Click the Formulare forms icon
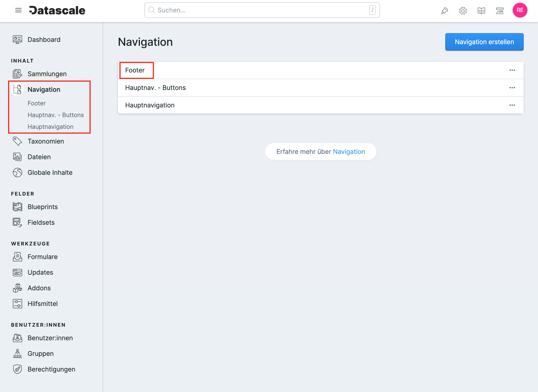Image resolution: width=538 pixels, height=392 pixels. tap(17, 257)
